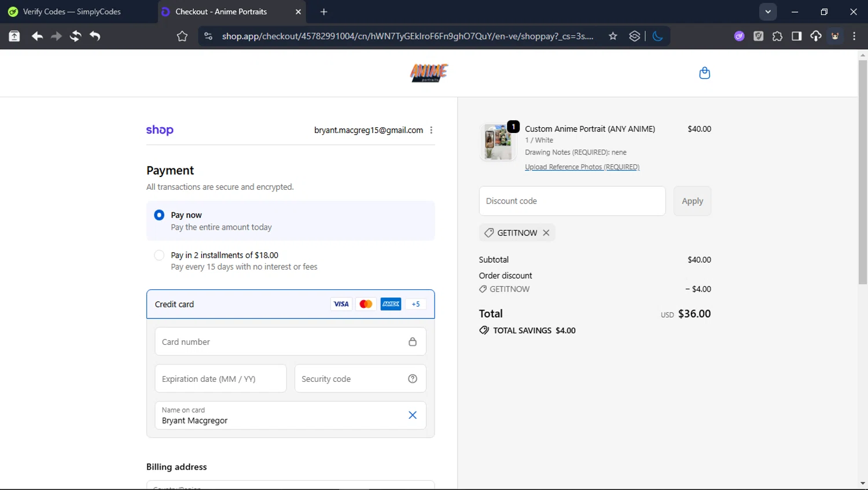Click the security code help icon
868x490 pixels.
413,379
